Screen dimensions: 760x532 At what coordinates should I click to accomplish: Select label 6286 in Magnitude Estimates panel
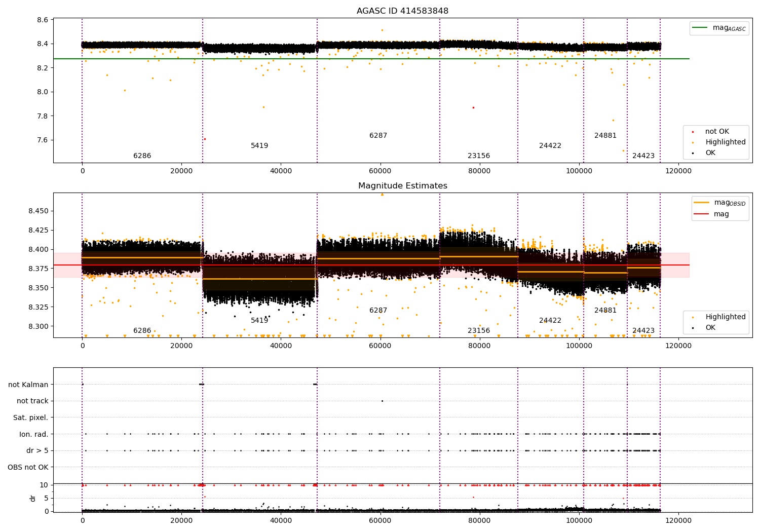pyautogui.click(x=142, y=331)
